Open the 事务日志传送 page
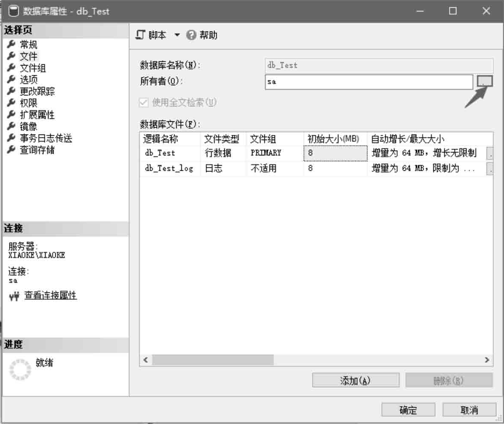 46,138
